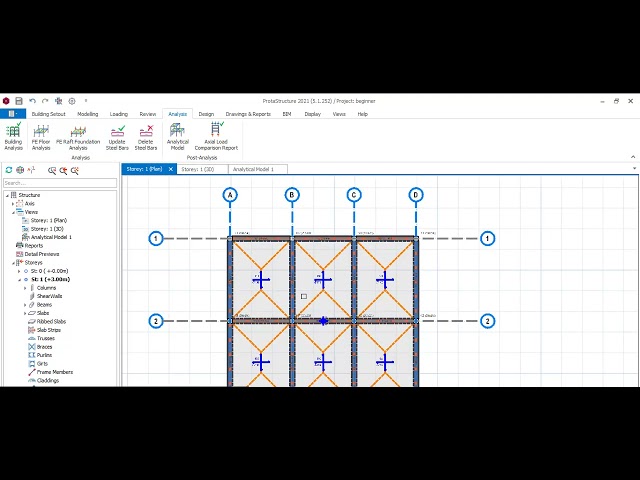The width and height of the screenshot is (640, 480).
Task: Start FE Floor Analysis
Action: tap(41, 137)
